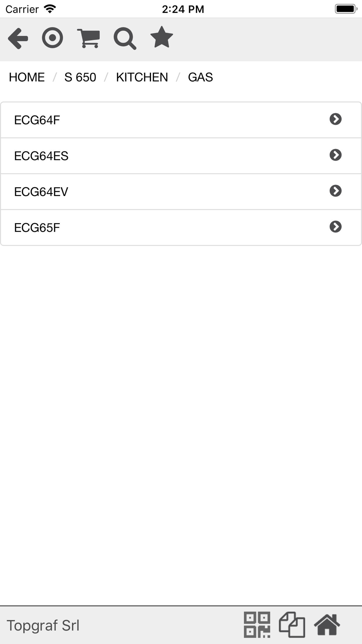Expand ECG64ES with its chevron
This screenshot has height=644, width=362.
(336, 155)
